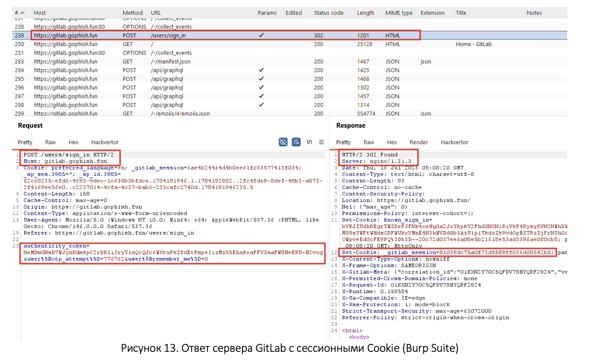Screen dimensions: 606x364
Task: Click HTTP/2 302 Found response status line
Action: 370,155
